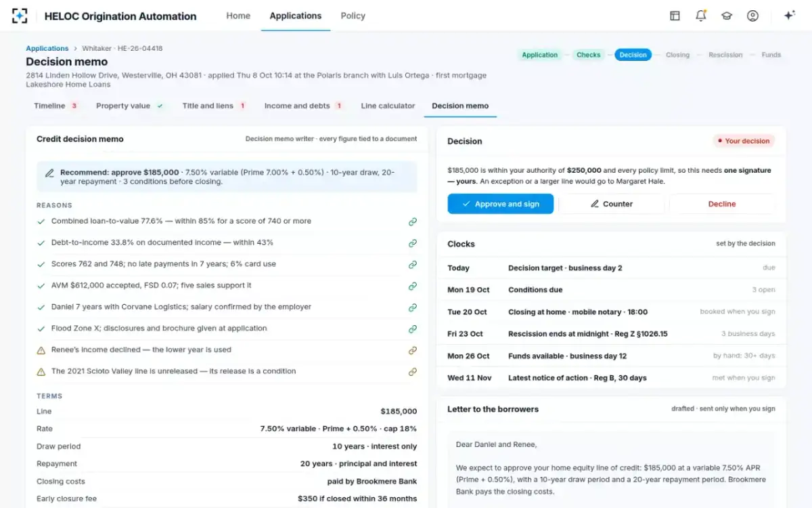
Task: Click the pencil icon in recommendation banner
Action: tap(49, 173)
